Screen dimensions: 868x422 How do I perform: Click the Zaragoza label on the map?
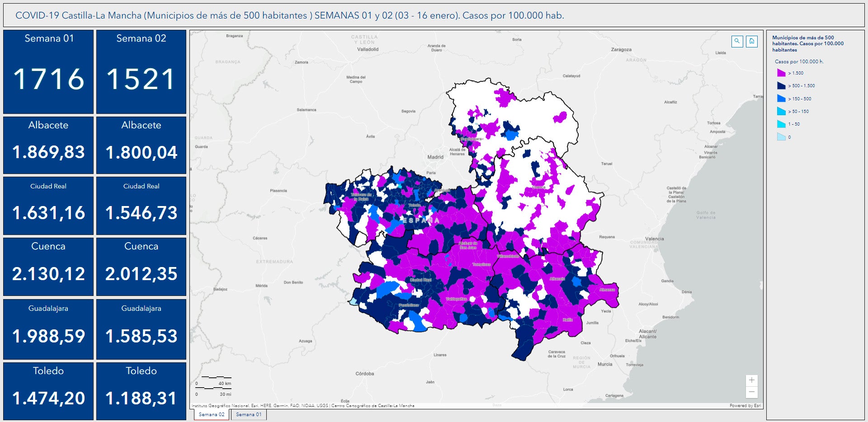coord(621,50)
